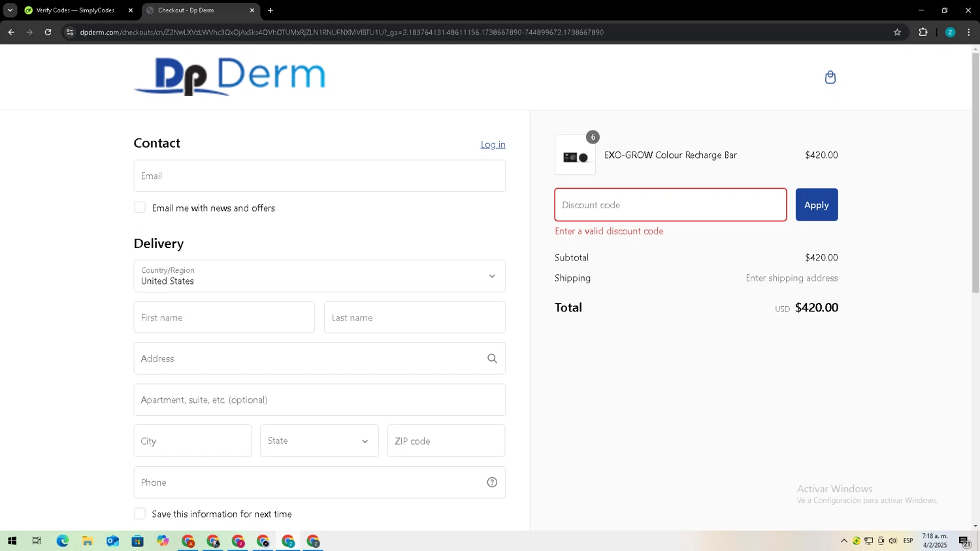Screen dimensions: 980x551
Task: Focus the First name field
Action: 224,317
